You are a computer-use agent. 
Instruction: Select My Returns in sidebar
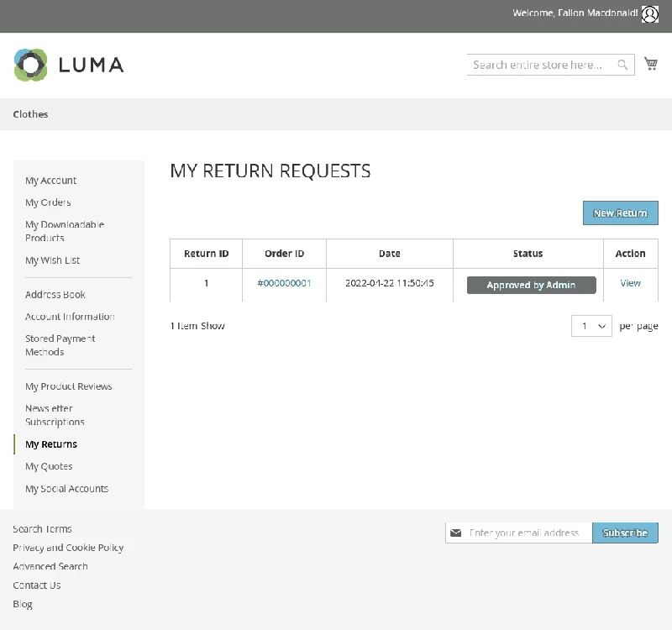pos(51,444)
